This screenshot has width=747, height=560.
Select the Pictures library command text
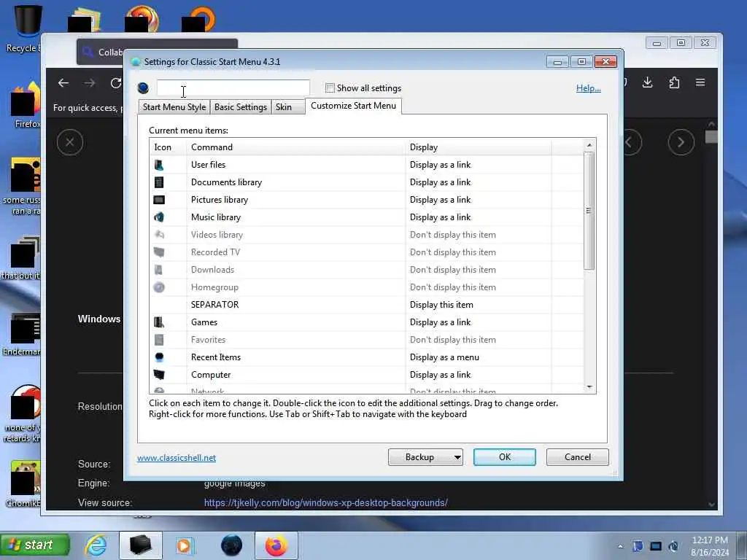(x=219, y=200)
